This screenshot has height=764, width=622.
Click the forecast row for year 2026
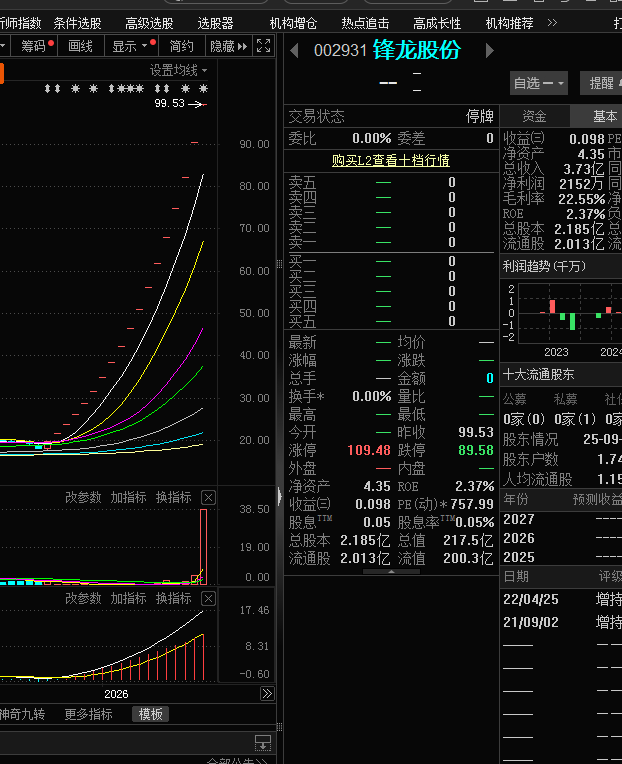(x=562, y=538)
